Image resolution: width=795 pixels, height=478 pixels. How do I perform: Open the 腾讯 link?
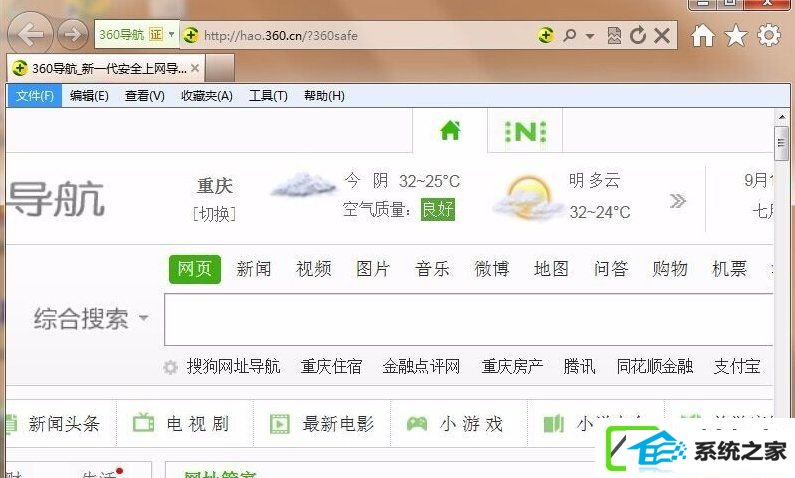point(580,366)
